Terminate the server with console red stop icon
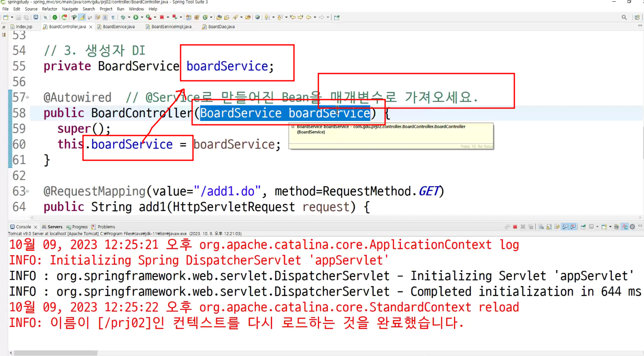The height and width of the screenshot is (356, 644). 515,227
